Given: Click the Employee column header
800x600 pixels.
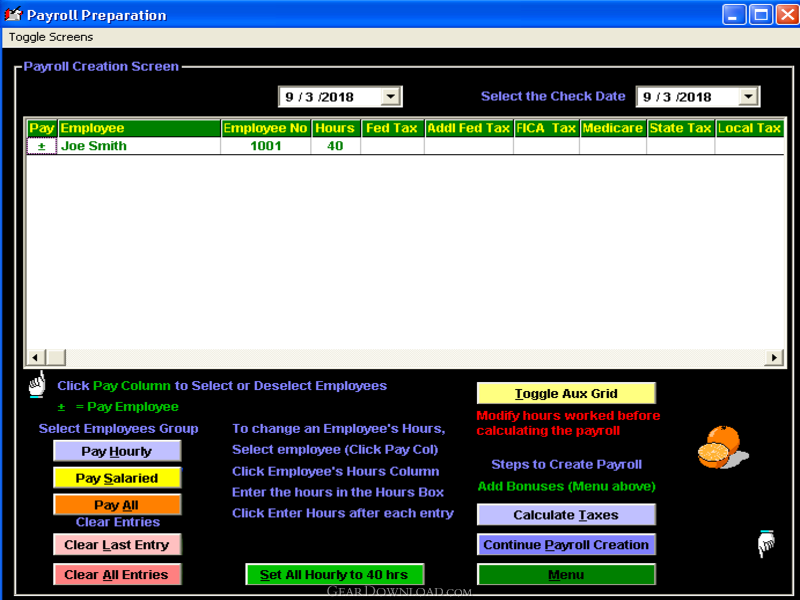Looking at the screenshot, I should pos(139,128).
